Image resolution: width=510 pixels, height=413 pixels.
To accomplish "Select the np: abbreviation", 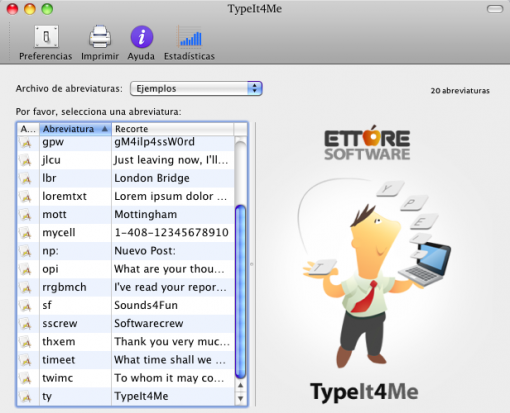I will (x=50, y=251).
